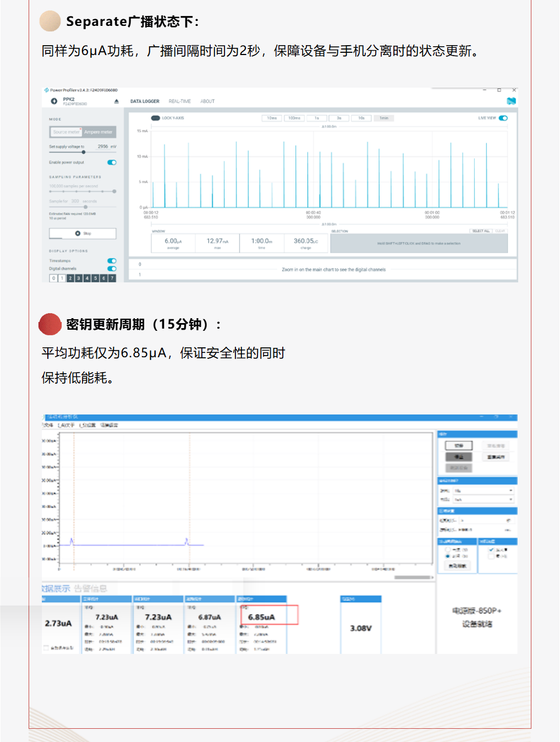Open the first dropdown in analyzer settings panel

pyautogui.click(x=483, y=490)
